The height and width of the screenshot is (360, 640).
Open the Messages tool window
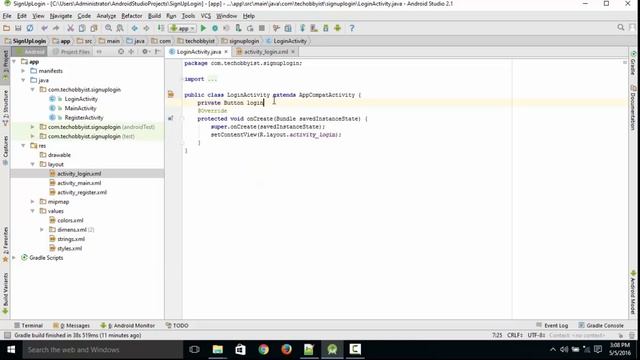click(71, 325)
